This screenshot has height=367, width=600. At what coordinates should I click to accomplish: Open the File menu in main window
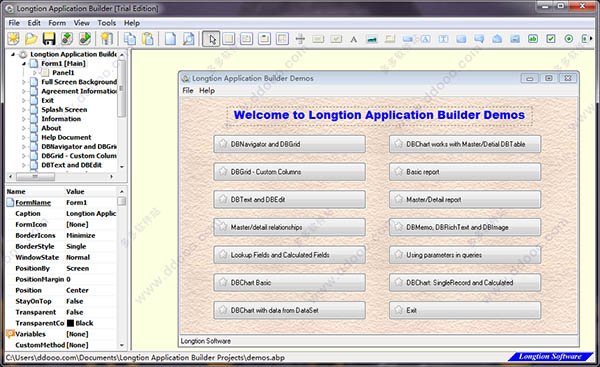[14, 23]
